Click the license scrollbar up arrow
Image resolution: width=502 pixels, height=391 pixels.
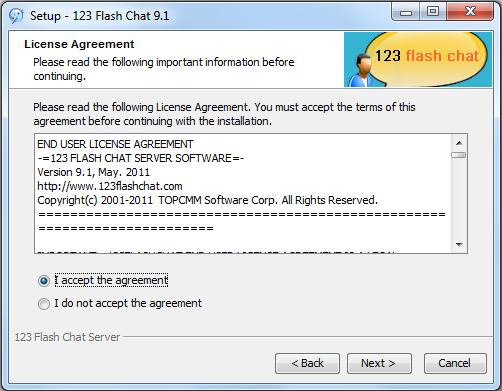point(459,143)
